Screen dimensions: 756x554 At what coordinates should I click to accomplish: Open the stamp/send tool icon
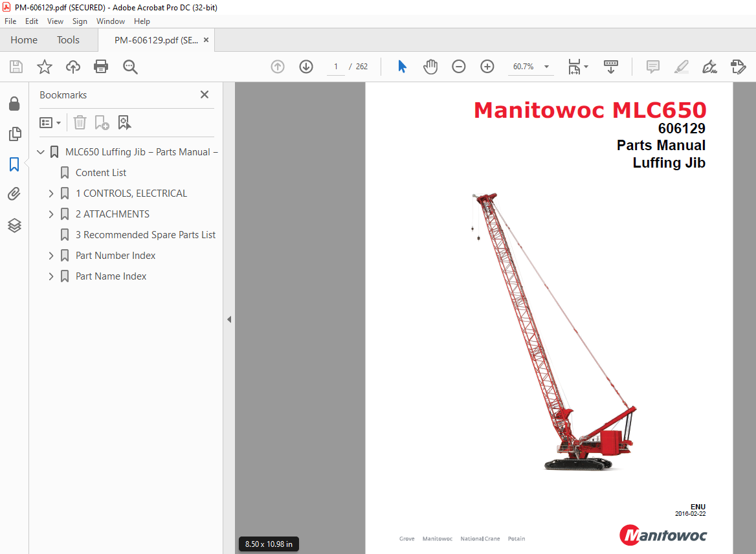tap(738, 67)
